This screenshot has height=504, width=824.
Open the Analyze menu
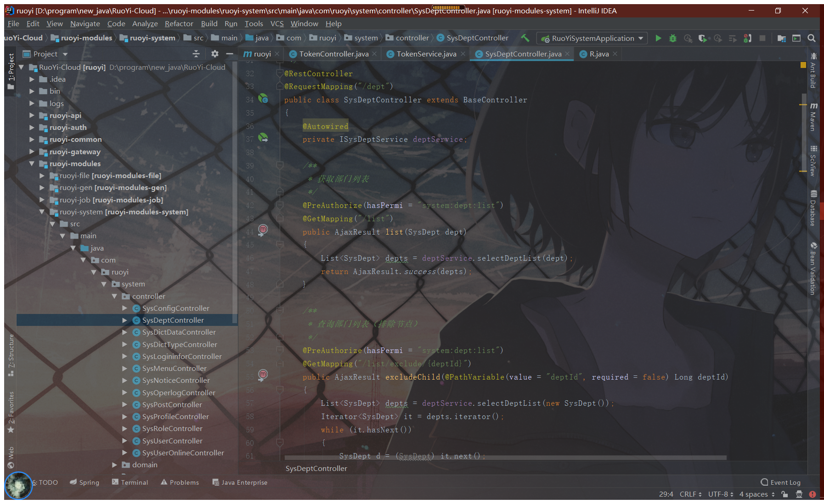(145, 23)
